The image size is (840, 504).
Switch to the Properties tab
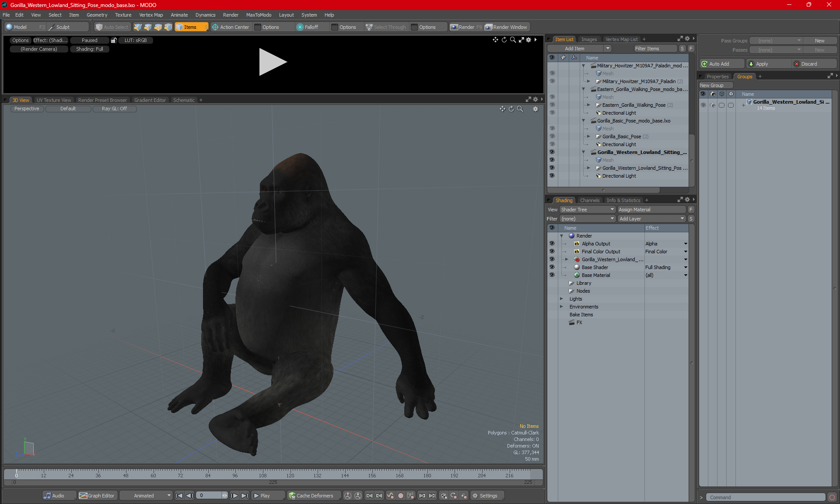tap(717, 77)
